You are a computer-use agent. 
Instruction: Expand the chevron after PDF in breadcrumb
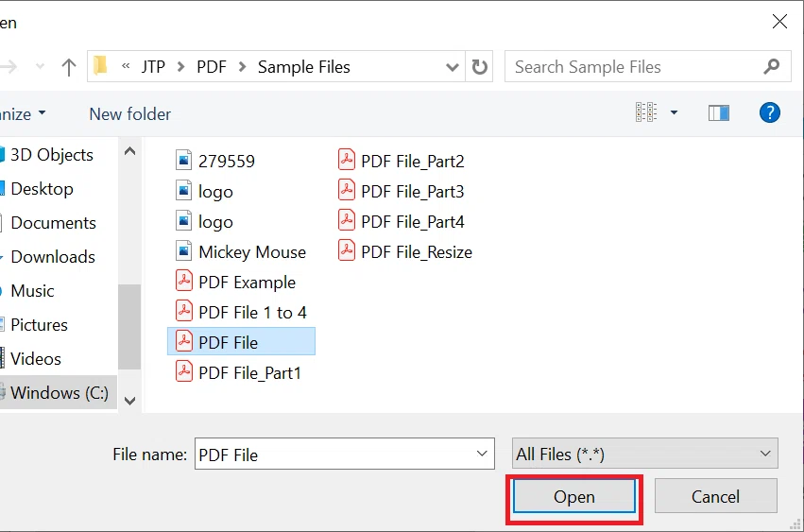pos(243,67)
